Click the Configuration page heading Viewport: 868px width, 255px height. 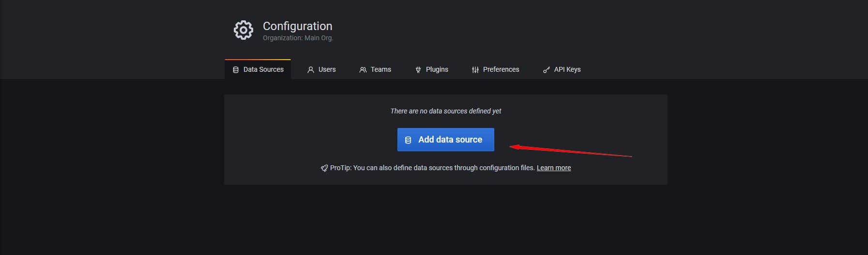pos(297,26)
